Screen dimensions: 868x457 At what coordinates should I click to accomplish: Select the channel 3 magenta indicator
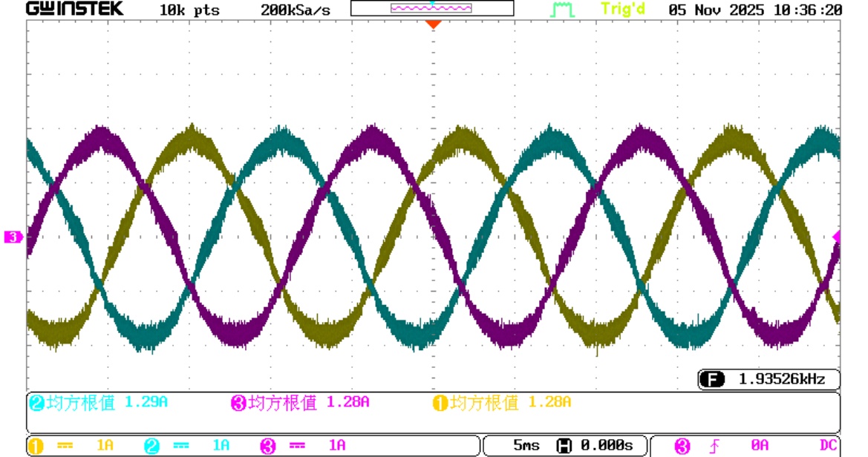pyautogui.click(x=268, y=446)
